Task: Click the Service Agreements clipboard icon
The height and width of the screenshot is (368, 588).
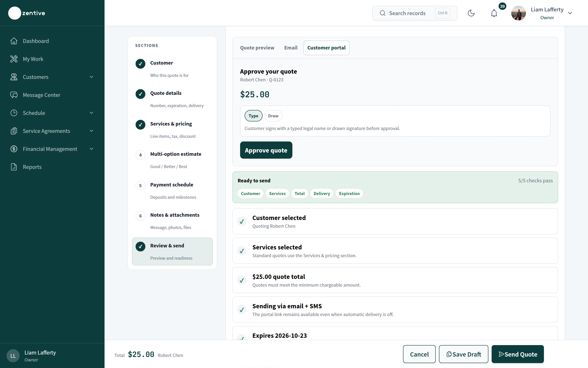Action: click(x=14, y=131)
